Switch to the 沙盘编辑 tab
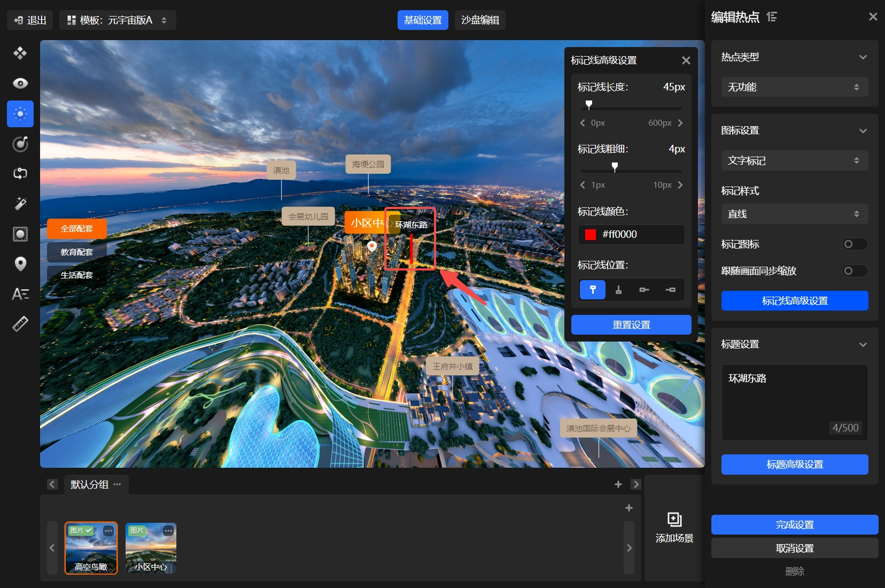Screen dimensions: 885x588 (480, 20)
